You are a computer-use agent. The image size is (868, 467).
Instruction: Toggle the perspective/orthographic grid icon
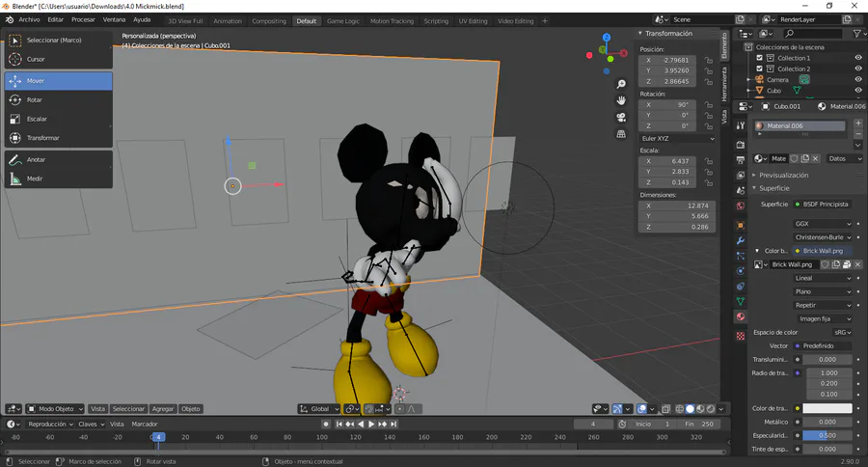click(x=622, y=133)
